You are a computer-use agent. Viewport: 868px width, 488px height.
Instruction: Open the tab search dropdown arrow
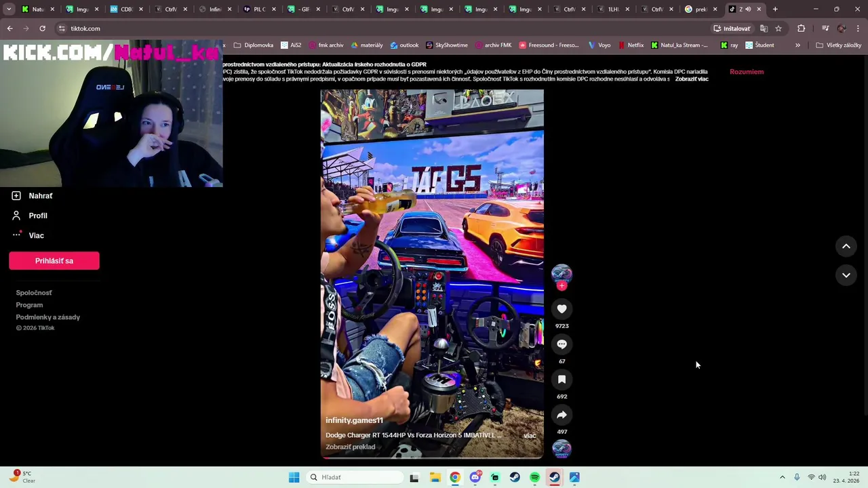9,9
